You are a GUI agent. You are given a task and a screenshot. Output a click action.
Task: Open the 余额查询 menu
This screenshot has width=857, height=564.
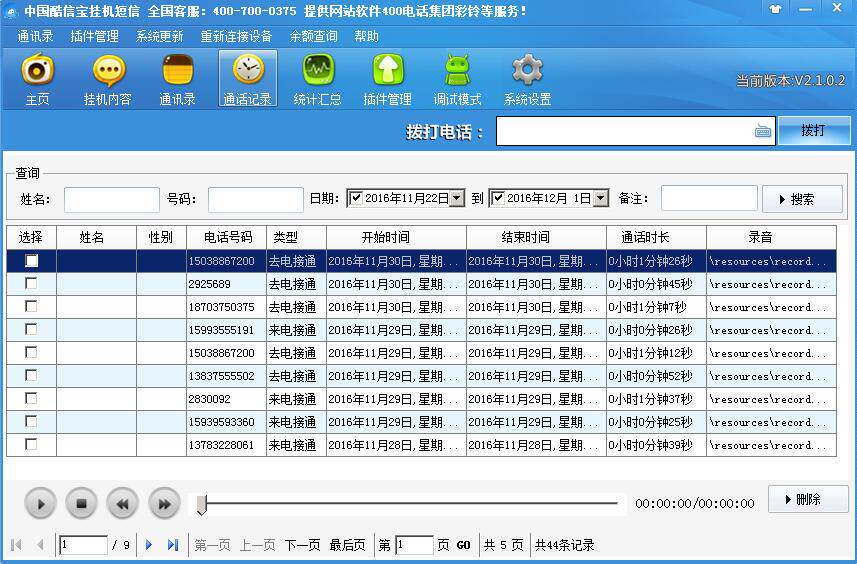pyautogui.click(x=313, y=36)
